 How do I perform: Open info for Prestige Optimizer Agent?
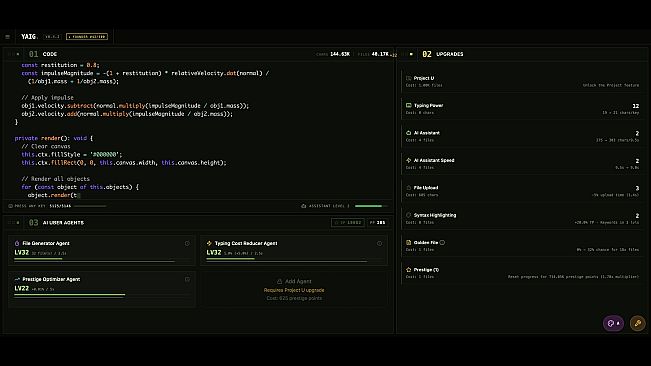(187, 279)
